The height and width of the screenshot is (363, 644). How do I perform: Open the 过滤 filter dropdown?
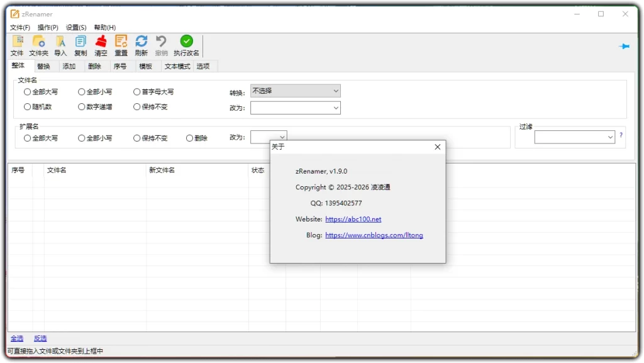(x=573, y=137)
